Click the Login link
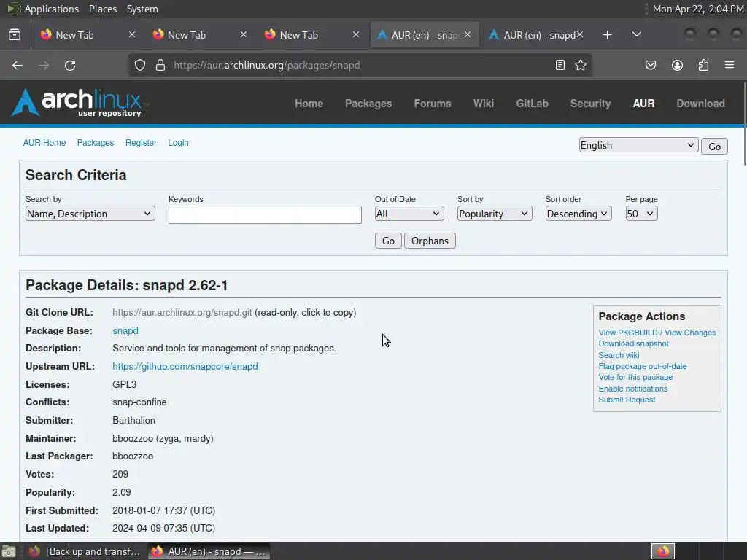Screen dimensions: 747x560 point(178,143)
